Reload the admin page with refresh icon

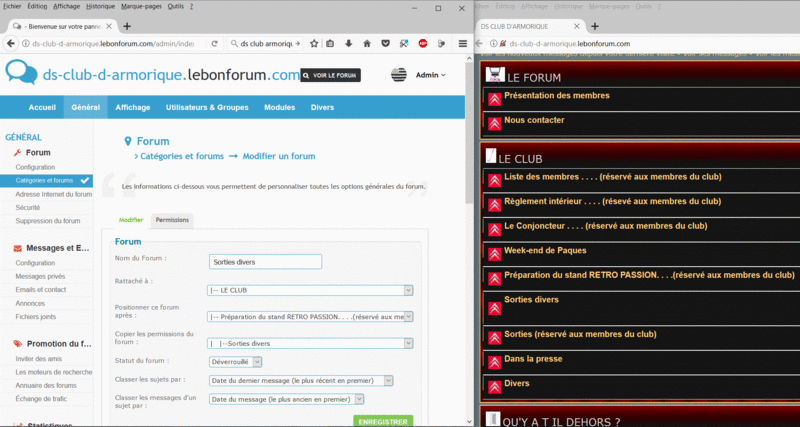click(x=215, y=44)
